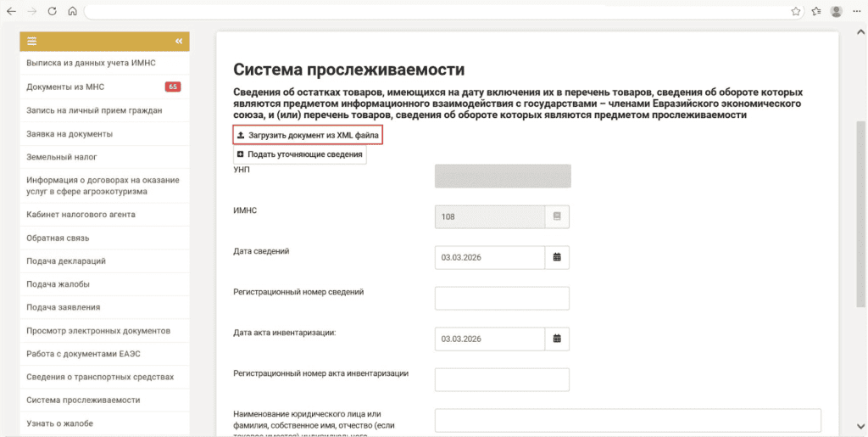Collapse sidebar with double chevron icon
The image size is (868, 437).
pos(179,41)
